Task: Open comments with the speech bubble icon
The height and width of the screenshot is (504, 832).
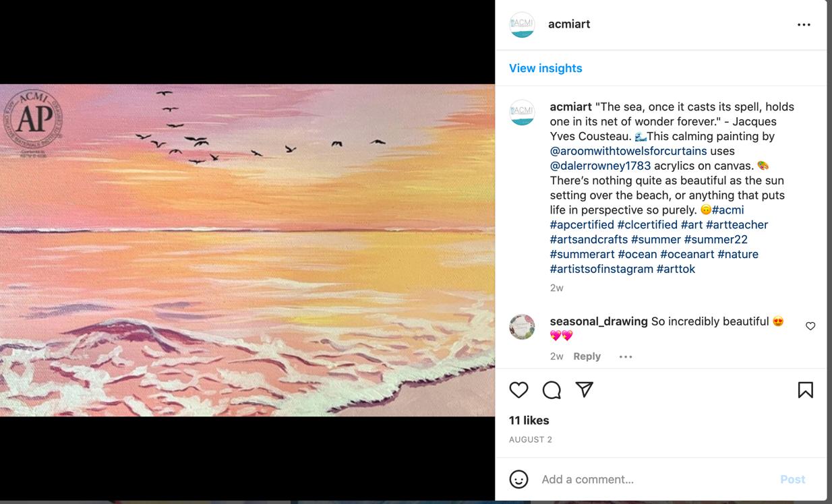Action: coord(552,390)
